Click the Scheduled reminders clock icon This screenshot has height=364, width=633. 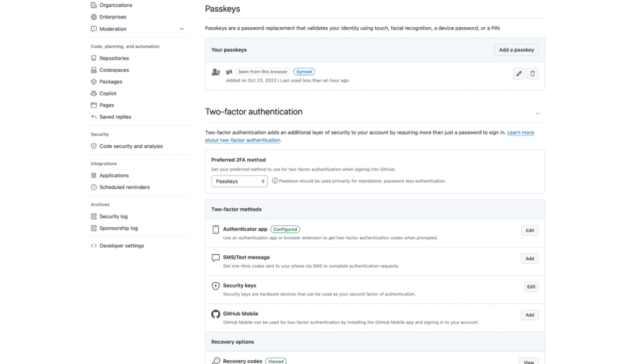(94, 187)
